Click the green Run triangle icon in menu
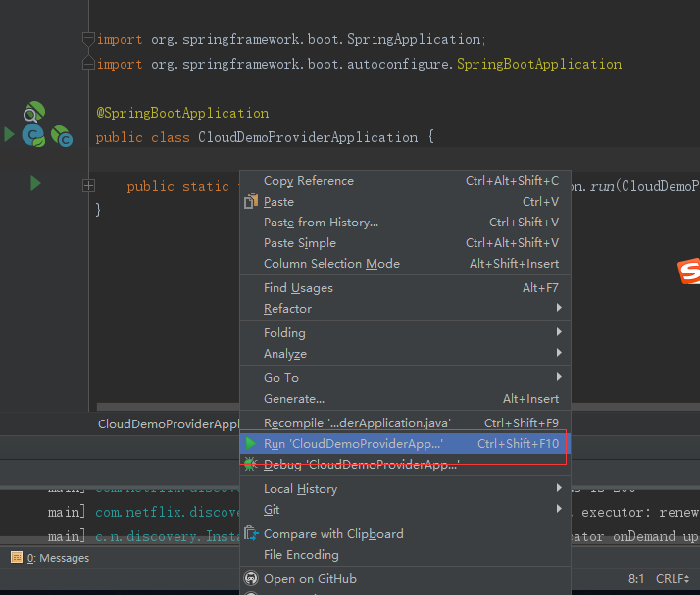 tap(251, 443)
